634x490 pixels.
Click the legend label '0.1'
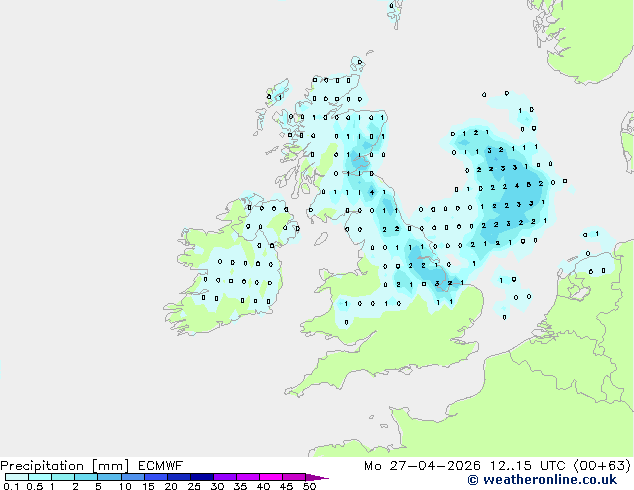[11, 486]
